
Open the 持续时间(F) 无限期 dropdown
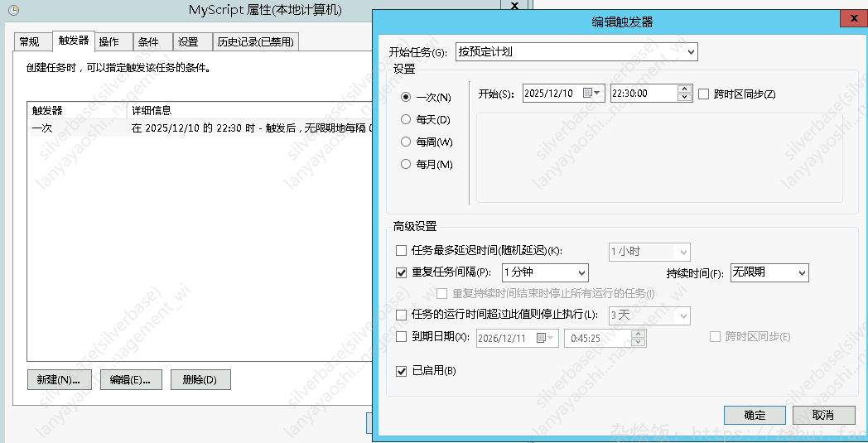(x=769, y=272)
